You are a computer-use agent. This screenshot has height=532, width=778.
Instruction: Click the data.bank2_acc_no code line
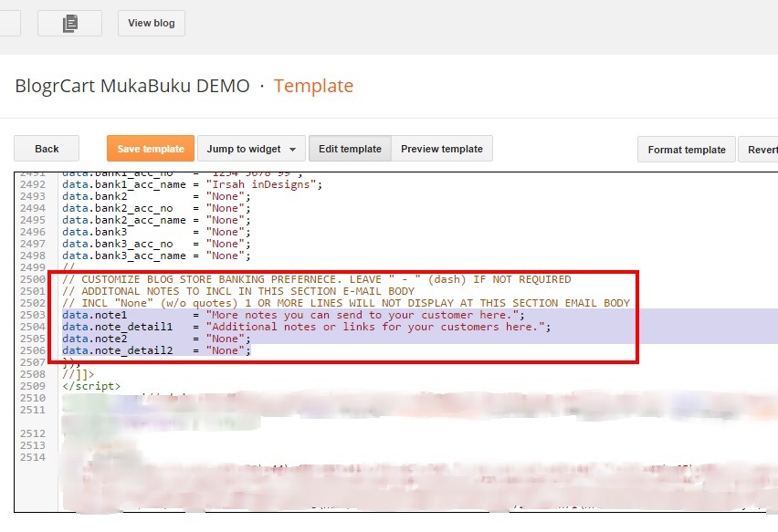pos(156,208)
